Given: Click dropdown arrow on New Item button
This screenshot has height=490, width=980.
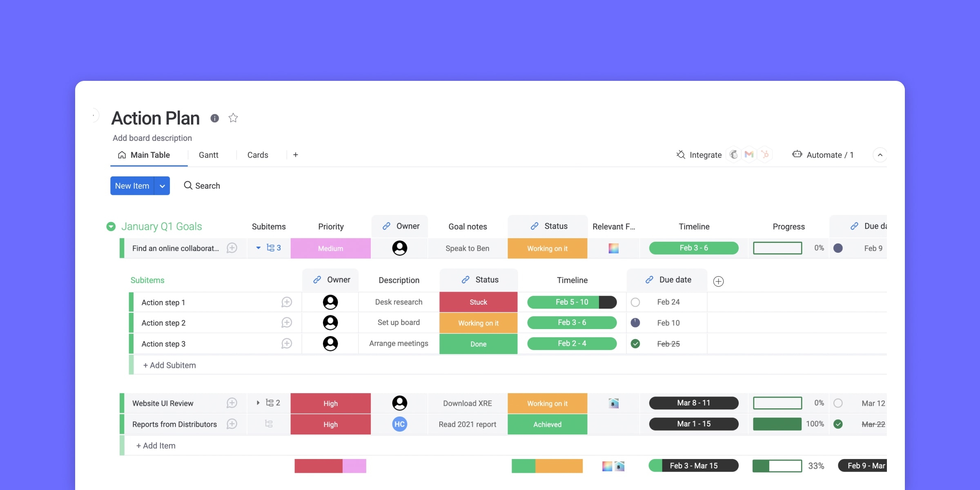Looking at the screenshot, I should coord(161,186).
